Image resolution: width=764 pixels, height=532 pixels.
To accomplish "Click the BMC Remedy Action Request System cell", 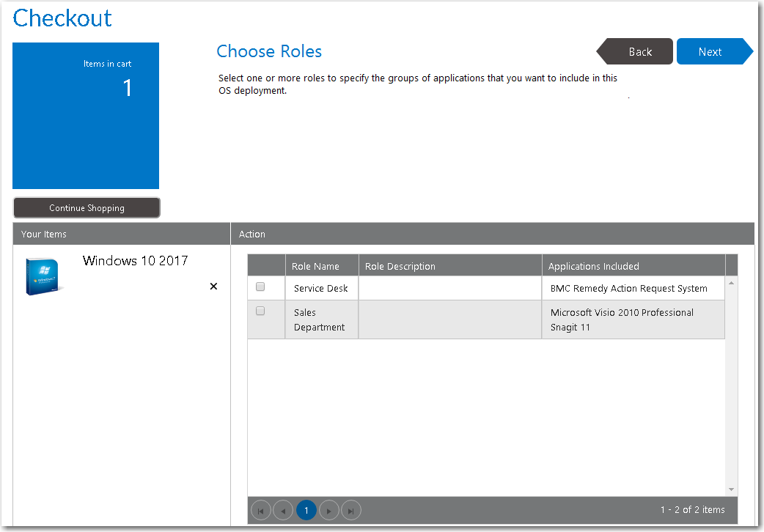I will point(628,288).
